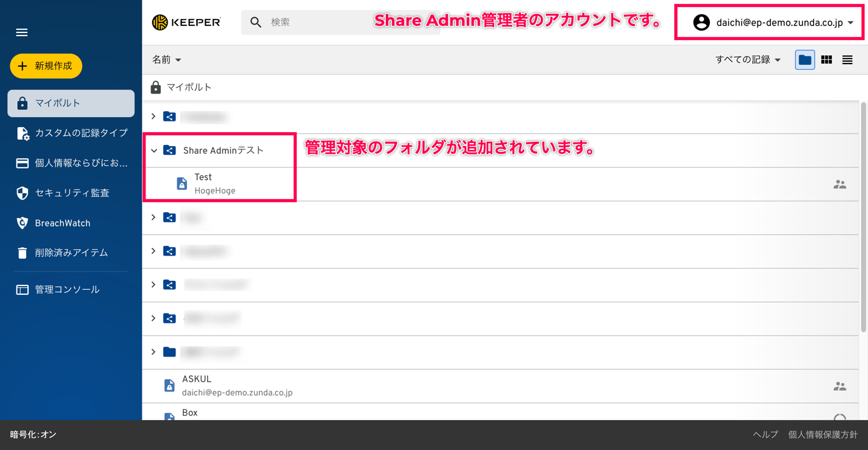Enable folder tree view mode
This screenshot has width=868, height=450.
(804, 59)
